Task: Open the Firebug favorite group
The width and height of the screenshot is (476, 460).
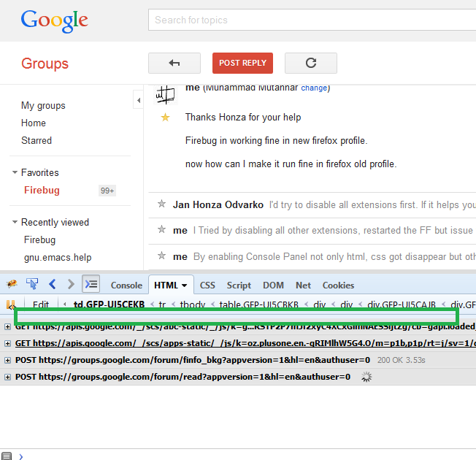Action: [x=42, y=190]
